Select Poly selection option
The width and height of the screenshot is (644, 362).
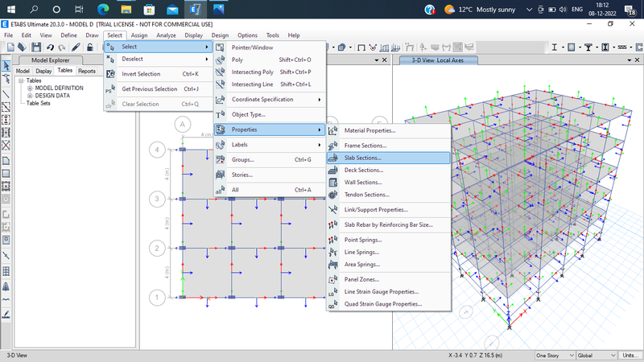(x=270, y=60)
